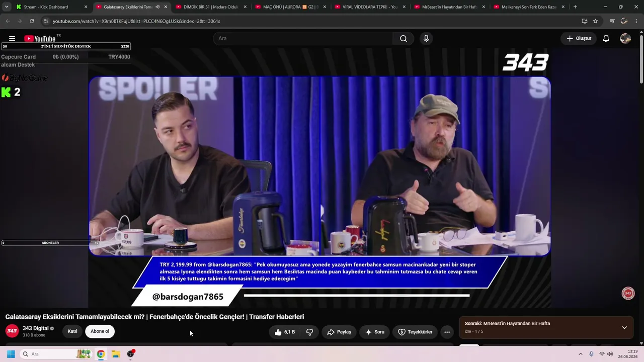Click the Abone ol subscribe button
644x362 pixels.
pyautogui.click(x=100, y=331)
